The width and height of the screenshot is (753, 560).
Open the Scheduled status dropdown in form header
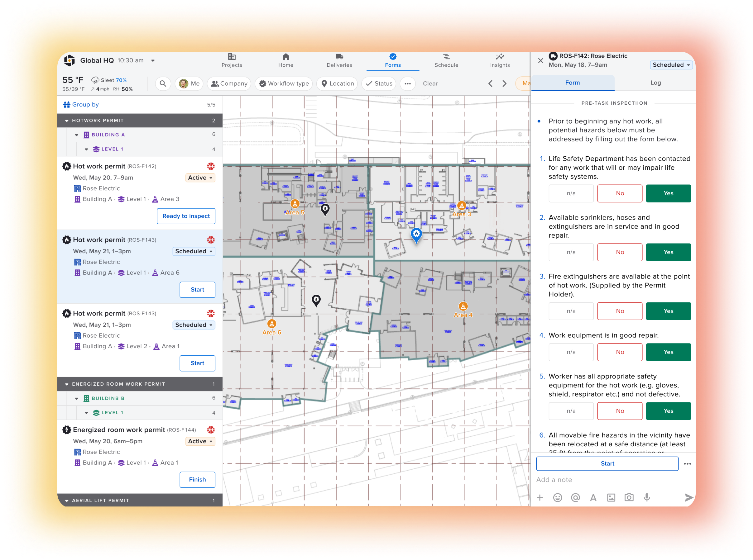pyautogui.click(x=671, y=65)
